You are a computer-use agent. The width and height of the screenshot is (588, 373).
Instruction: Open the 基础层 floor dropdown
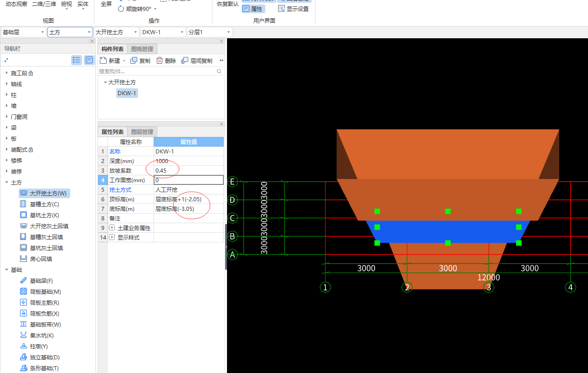tap(23, 32)
